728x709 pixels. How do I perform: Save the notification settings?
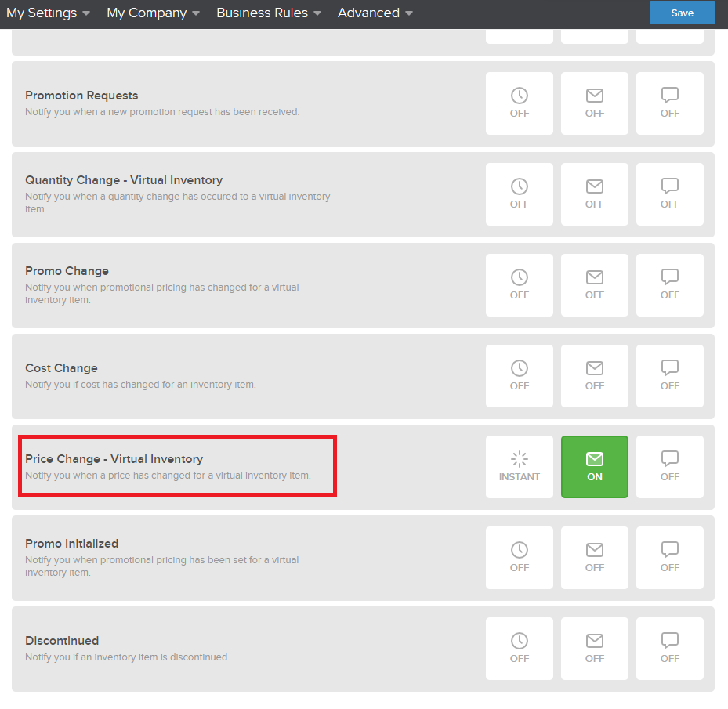pyautogui.click(x=682, y=13)
